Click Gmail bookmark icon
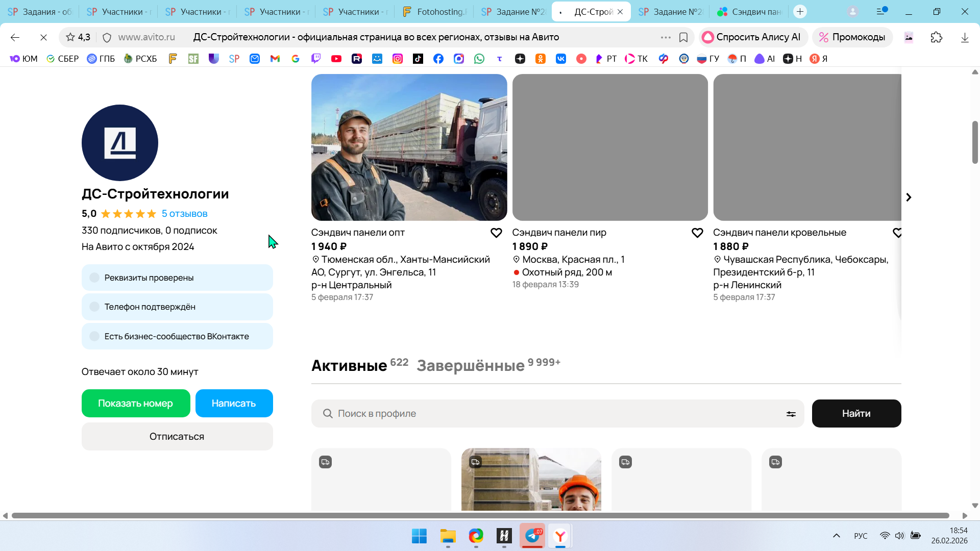 (275, 59)
